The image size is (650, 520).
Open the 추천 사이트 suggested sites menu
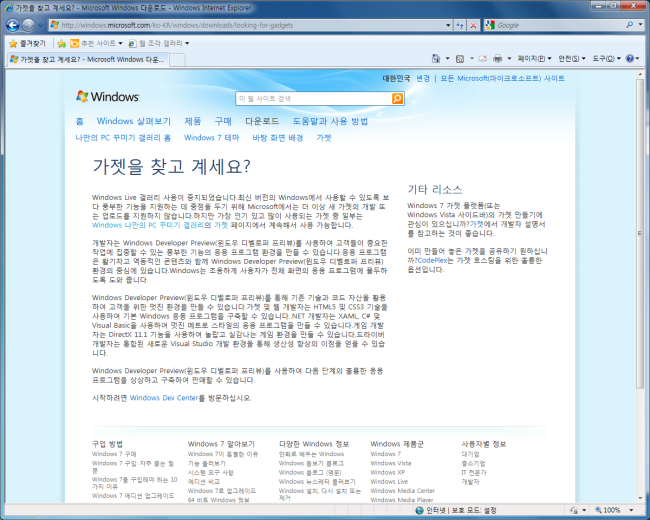pyautogui.click(x=96, y=43)
